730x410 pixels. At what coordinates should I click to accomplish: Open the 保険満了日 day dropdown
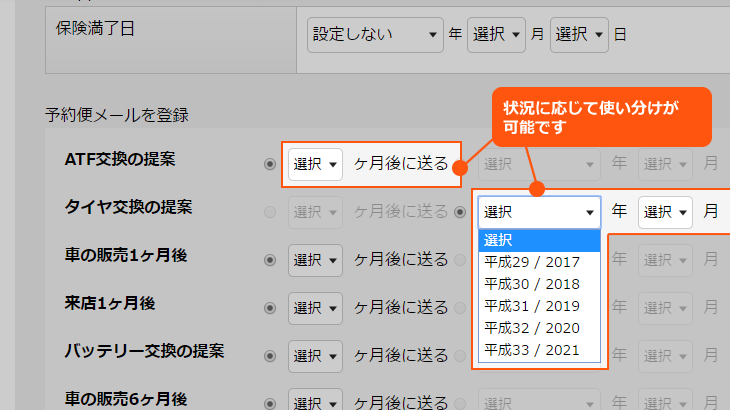[x=579, y=34]
